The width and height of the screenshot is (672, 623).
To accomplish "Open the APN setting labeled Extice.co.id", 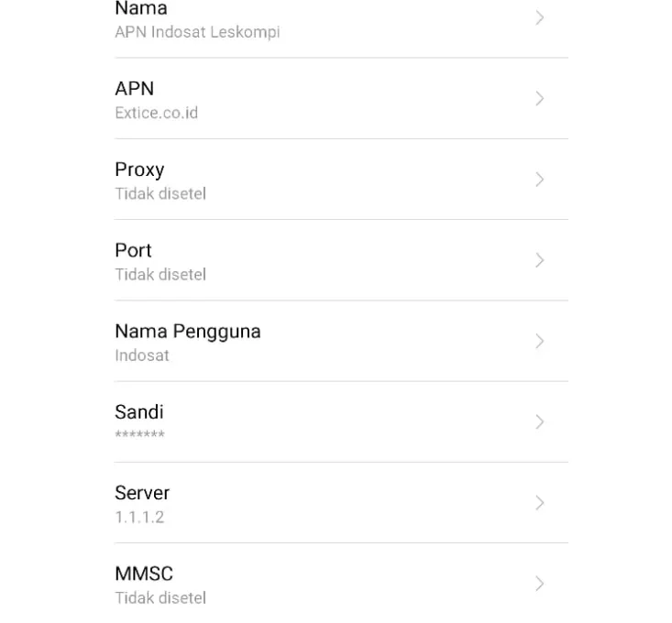I will pyautogui.click(x=341, y=98).
